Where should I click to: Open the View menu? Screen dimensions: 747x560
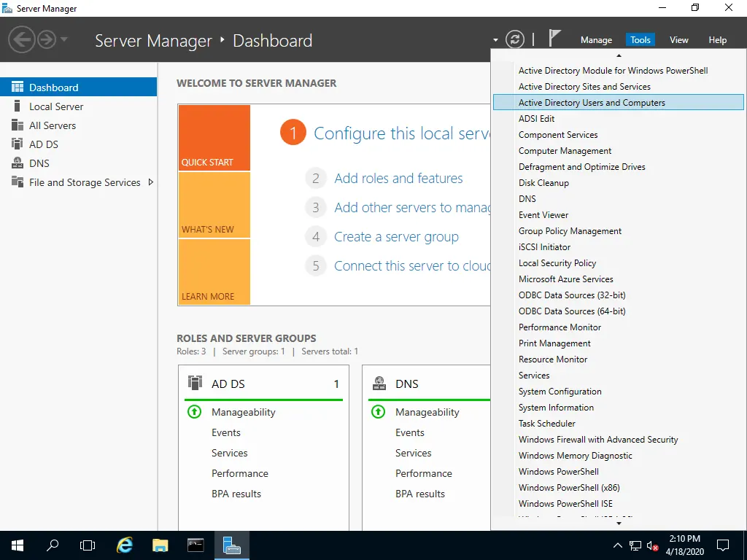tap(679, 40)
